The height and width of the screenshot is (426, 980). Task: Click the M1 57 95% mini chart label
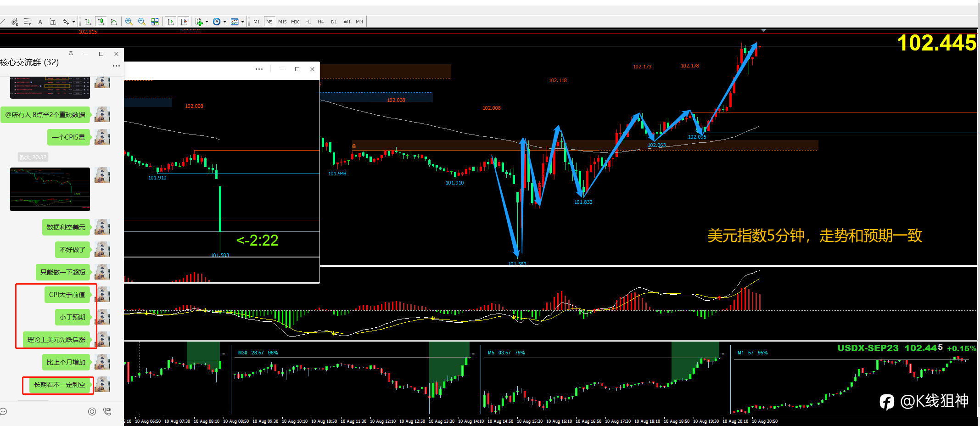[753, 353]
